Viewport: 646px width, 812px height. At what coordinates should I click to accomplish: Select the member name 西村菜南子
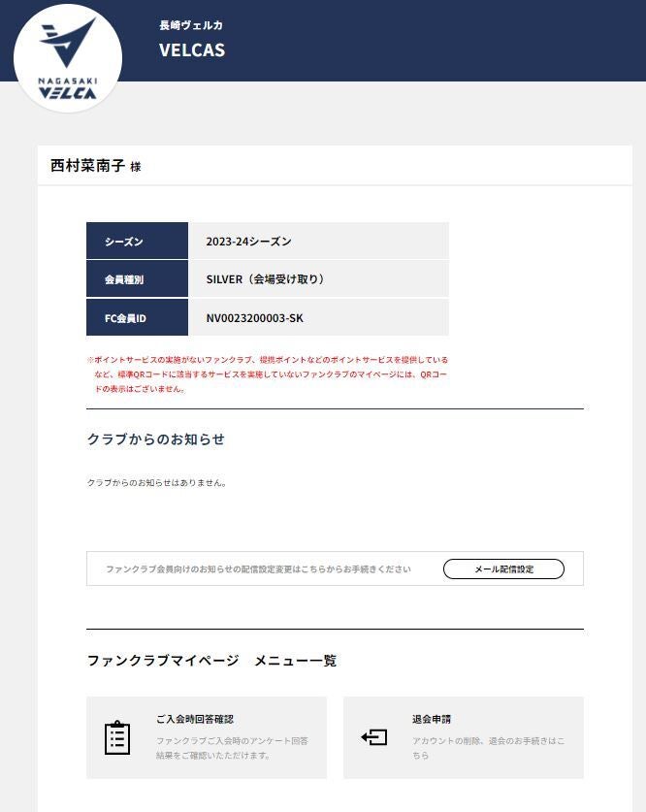88,166
